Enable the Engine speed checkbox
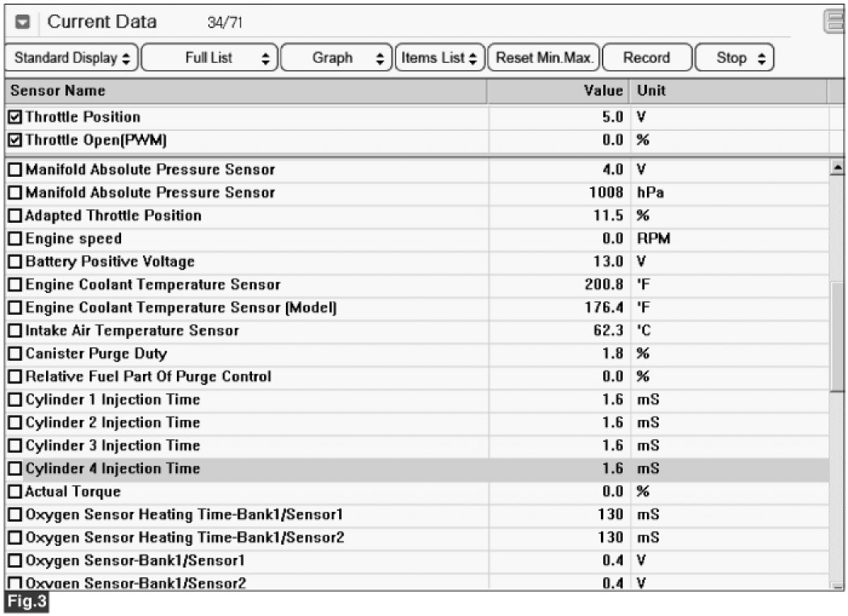Screen dimensions: 848x616 point(15,239)
